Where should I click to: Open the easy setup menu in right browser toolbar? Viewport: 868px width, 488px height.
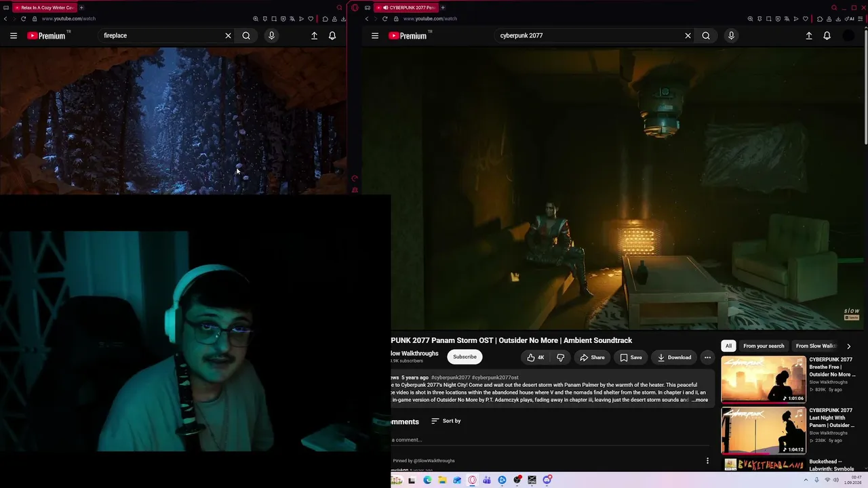coord(861,19)
